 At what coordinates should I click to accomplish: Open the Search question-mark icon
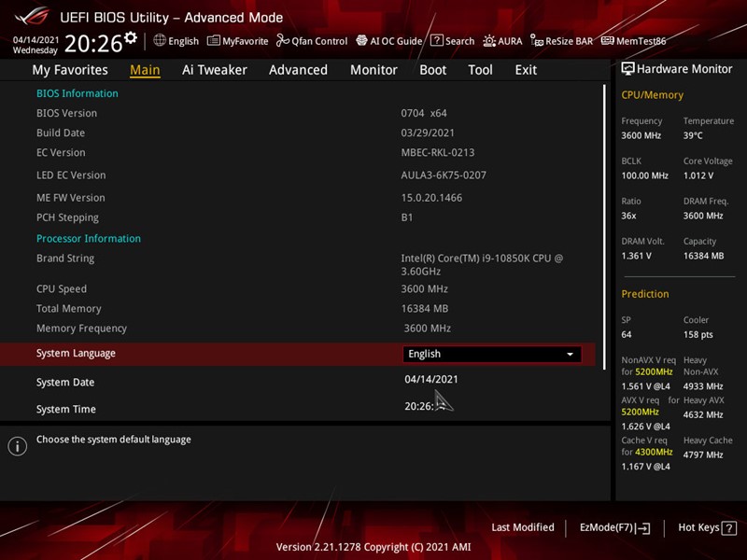tap(436, 41)
